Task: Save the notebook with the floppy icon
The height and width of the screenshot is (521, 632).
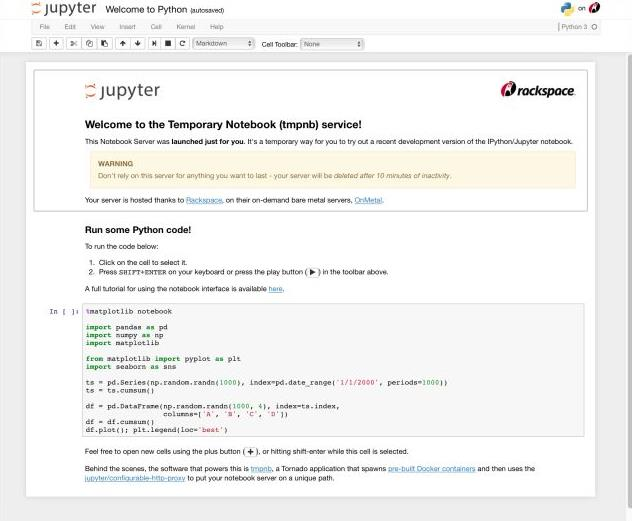Action: (x=39, y=44)
